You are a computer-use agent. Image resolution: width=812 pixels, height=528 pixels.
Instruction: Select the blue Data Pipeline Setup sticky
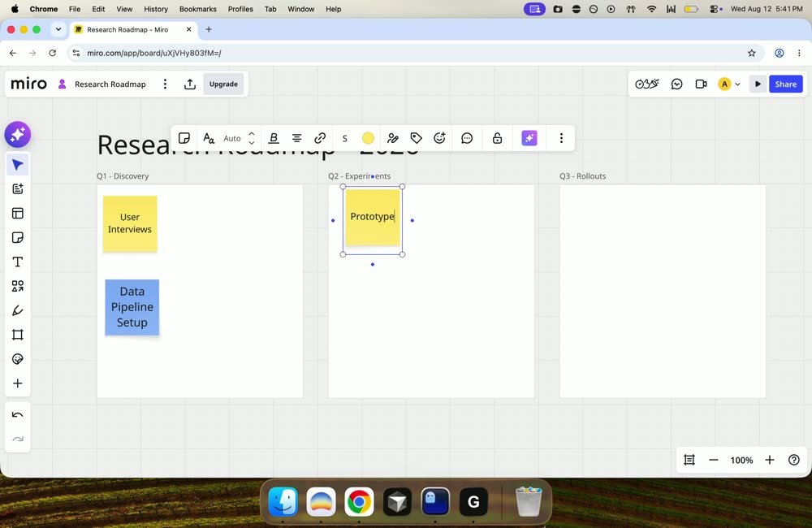pyautogui.click(x=132, y=307)
